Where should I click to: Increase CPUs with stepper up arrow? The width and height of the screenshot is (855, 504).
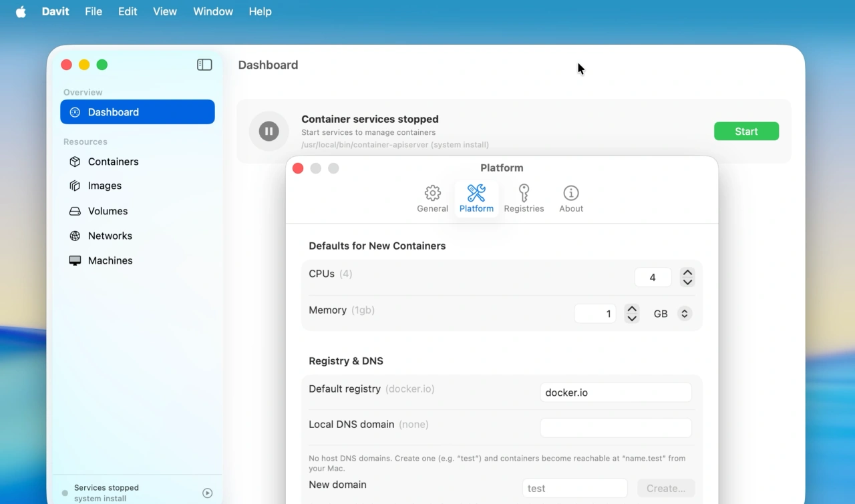point(687,273)
